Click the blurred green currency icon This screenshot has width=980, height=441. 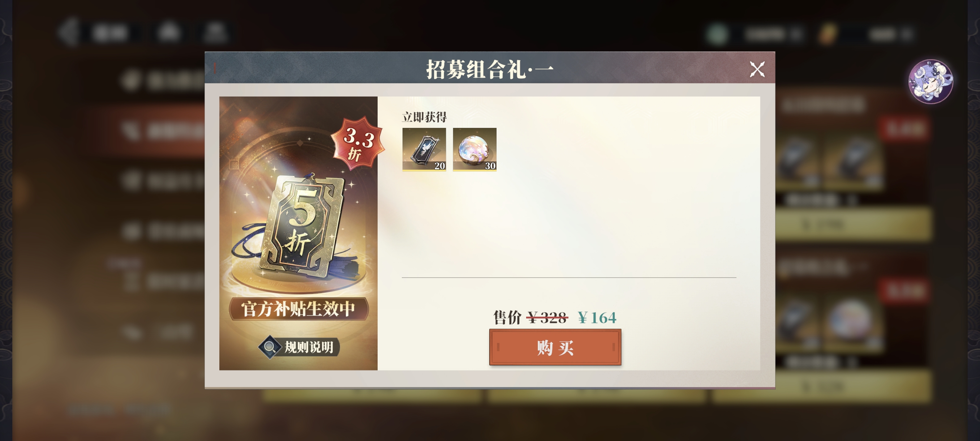(717, 34)
